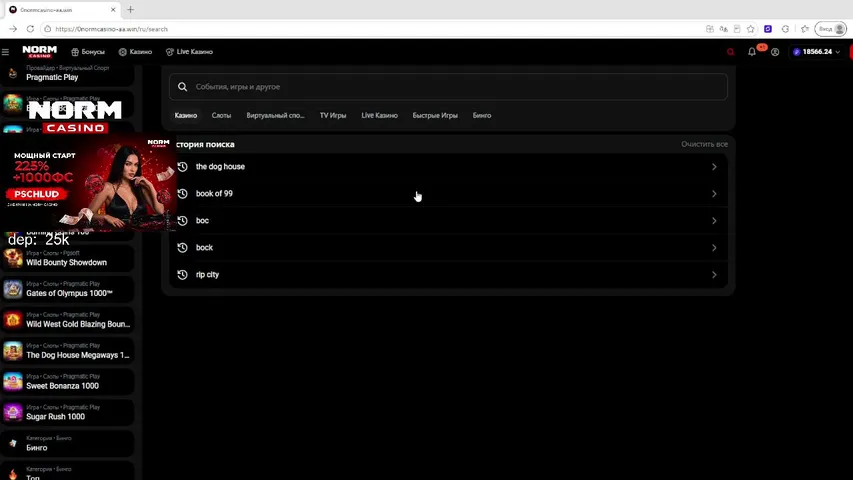Image resolution: width=853 pixels, height=480 pixels.
Task: Open the hamburger sidebar menu
Action: (5, 52)
